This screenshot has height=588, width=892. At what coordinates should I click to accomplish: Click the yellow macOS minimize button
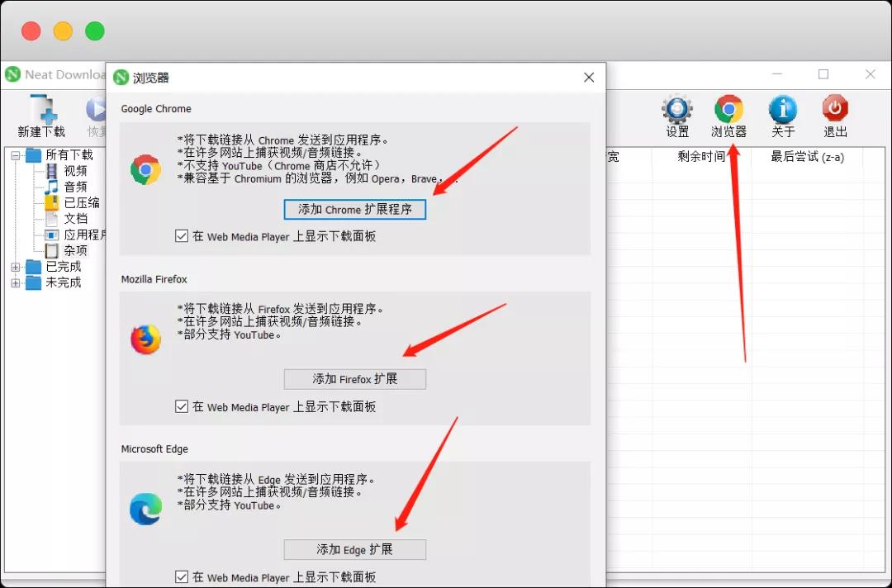(63, 31)
